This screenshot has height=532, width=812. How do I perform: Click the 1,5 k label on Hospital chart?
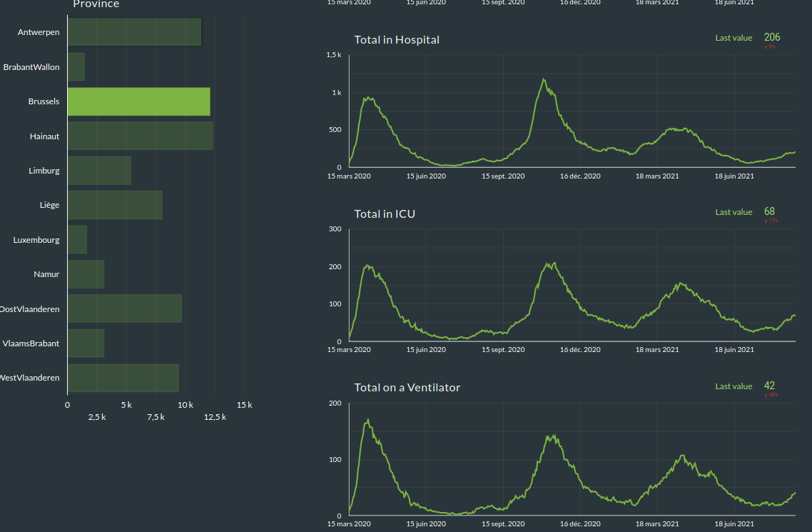click(334, 55)
